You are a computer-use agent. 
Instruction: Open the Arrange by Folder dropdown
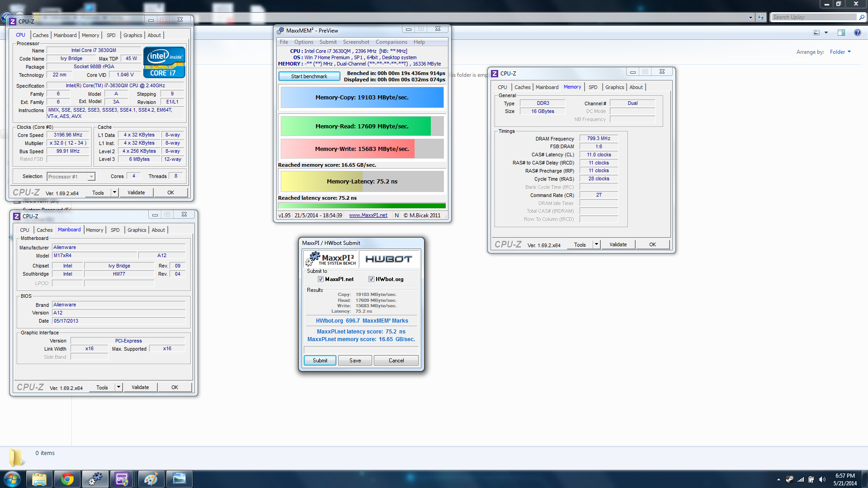[x=840, y=52]
